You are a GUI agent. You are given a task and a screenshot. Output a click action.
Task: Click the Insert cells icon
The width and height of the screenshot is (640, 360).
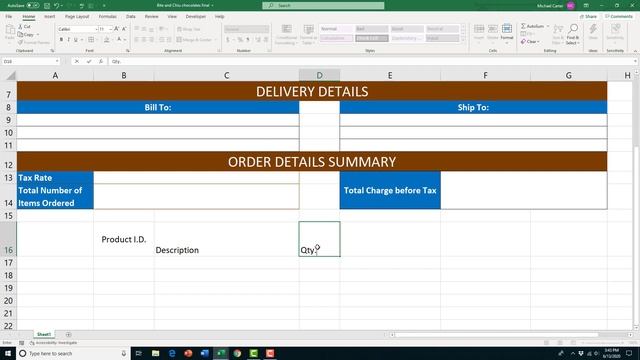(479, 29)
